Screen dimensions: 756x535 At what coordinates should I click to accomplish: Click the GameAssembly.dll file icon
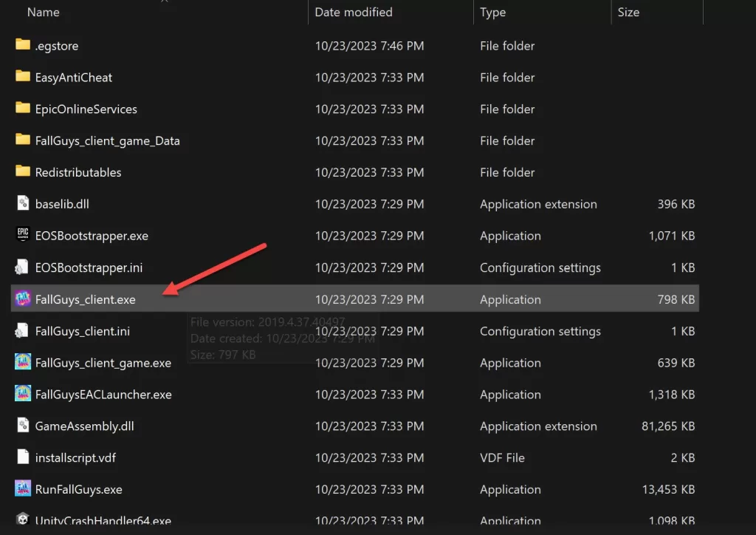23,425
